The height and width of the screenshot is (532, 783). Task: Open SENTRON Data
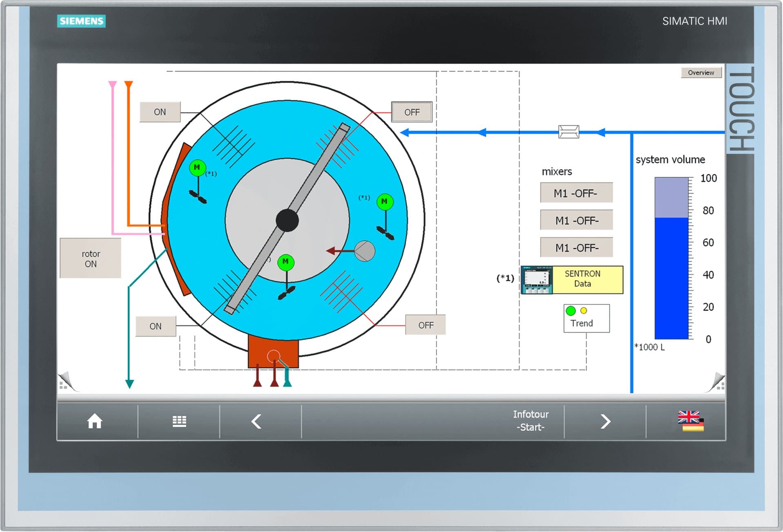pos(587,280)
